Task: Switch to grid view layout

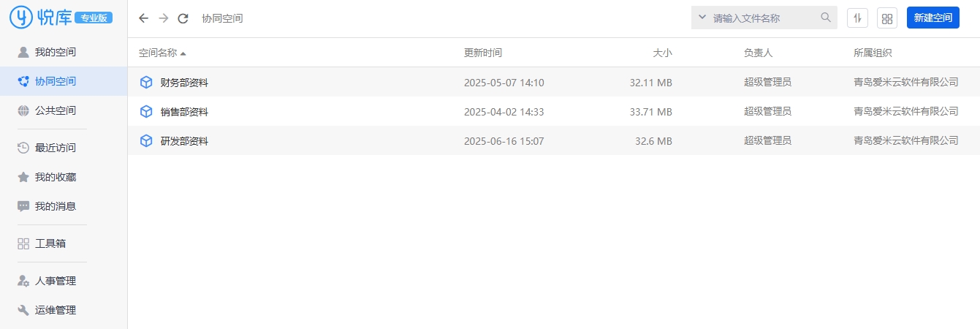Action: click(x=887, y=18)
